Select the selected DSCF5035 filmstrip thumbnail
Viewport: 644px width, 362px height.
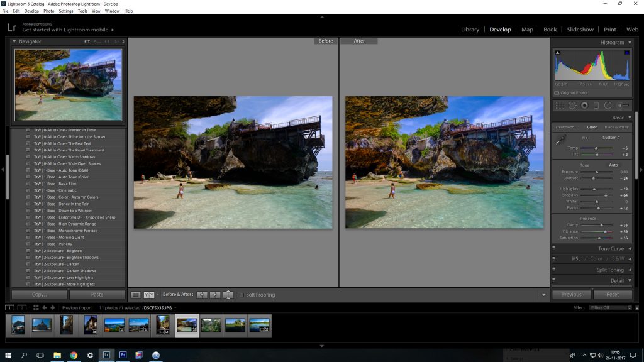tap(187, 326)
